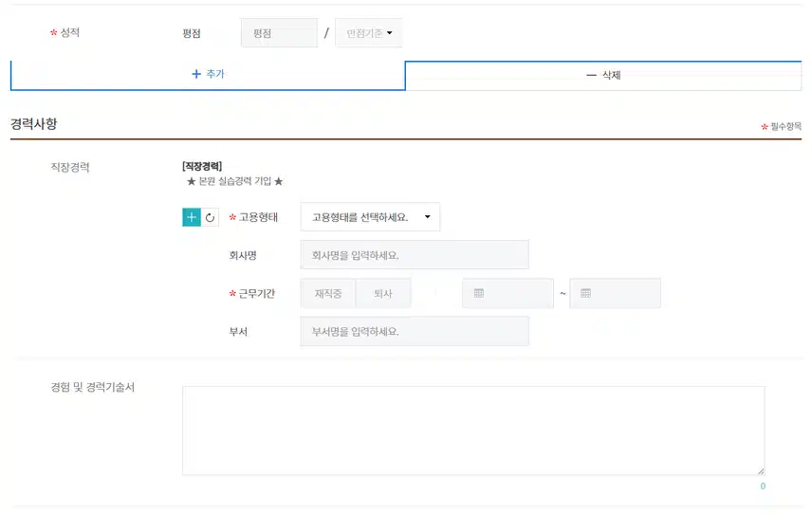Click inside the 경험 및 경력기술서 textarea
The width and height of the screenshot is (812, 515).
(x=473, y=431)
